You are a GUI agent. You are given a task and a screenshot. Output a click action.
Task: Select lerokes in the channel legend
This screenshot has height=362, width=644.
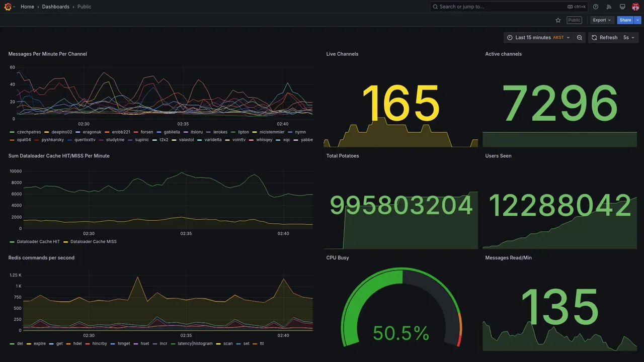[220, 132]
